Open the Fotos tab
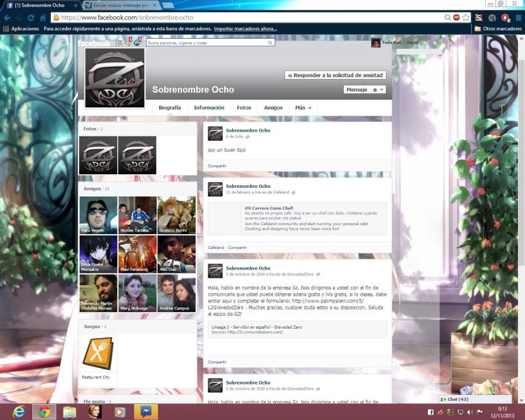 click(x=244, y=108)
